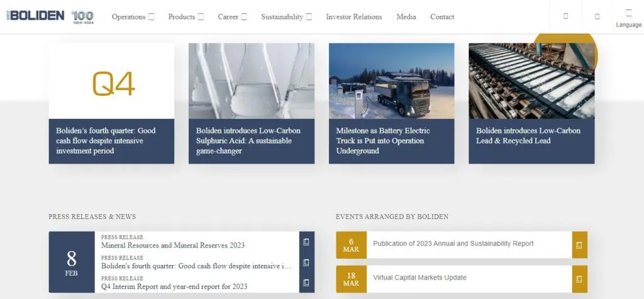The width and height of the screenshot is (644, 299).
Task: Expand the Sustainability menu arrow
Action: click(x=309, y=17)
